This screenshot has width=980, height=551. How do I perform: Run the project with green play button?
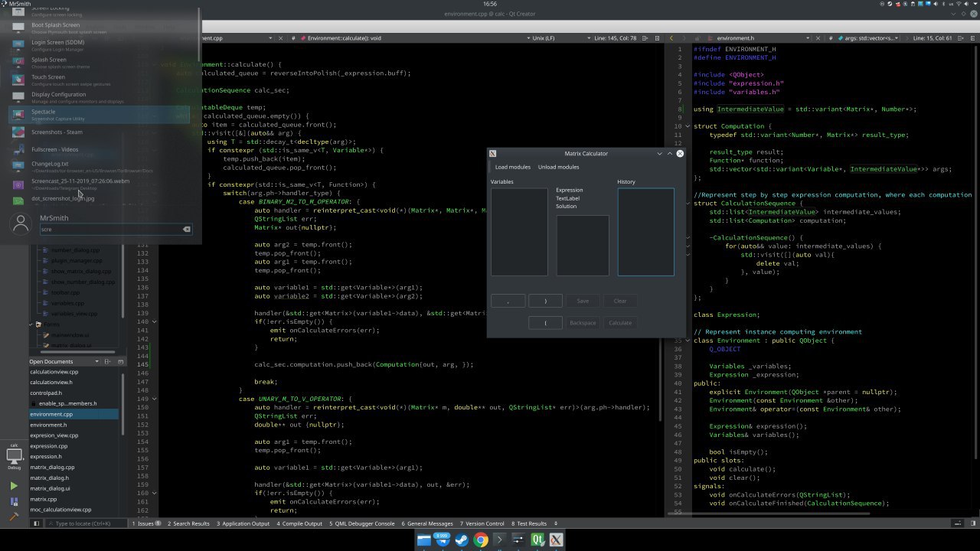tap(14, 486)
